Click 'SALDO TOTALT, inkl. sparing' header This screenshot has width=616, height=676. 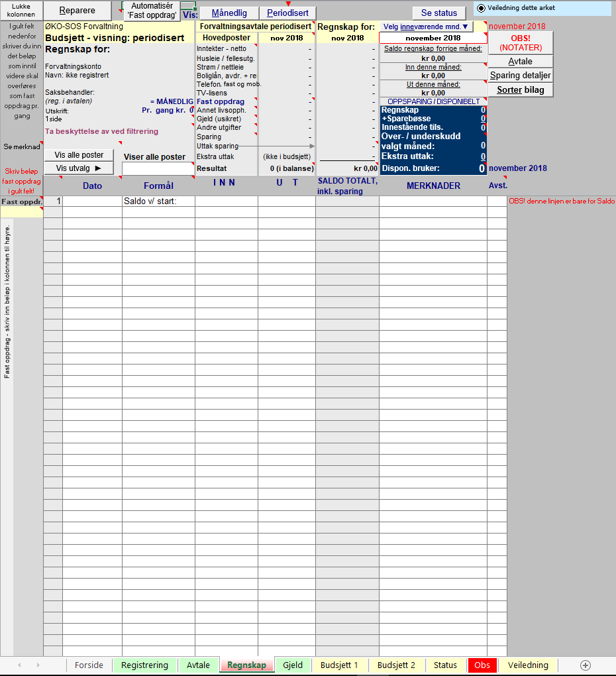click(347, 186)
